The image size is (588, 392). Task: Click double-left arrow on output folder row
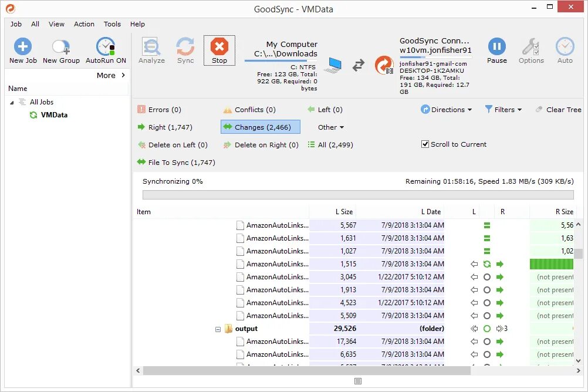click(474, 329)
